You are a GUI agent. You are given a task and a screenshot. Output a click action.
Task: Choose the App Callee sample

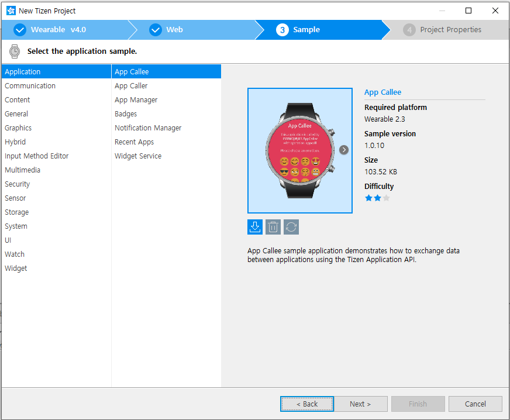click(x=166, y=71)
